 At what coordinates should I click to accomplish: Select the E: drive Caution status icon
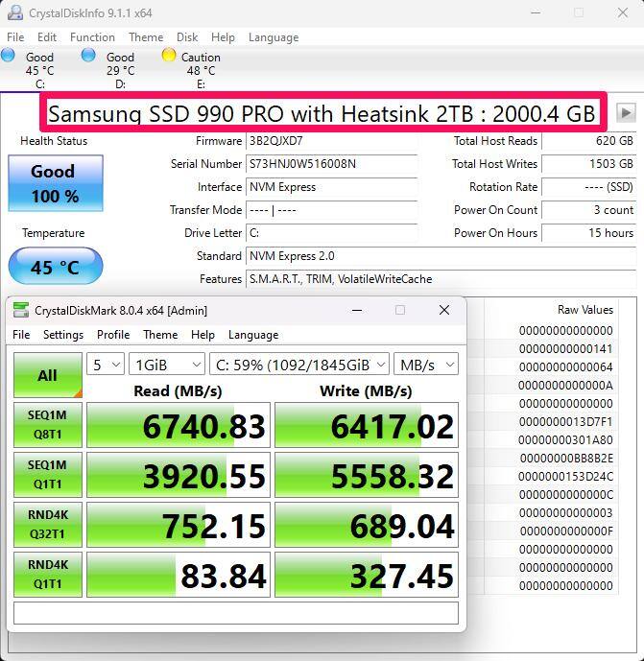click(x=169, y=56)
